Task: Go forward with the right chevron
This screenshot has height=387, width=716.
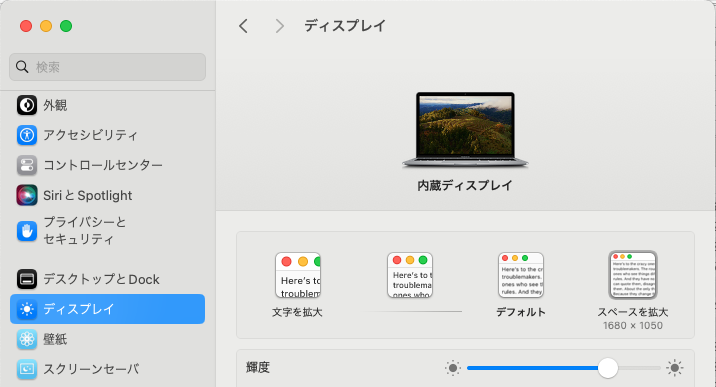Action: (x=280, y=26)
